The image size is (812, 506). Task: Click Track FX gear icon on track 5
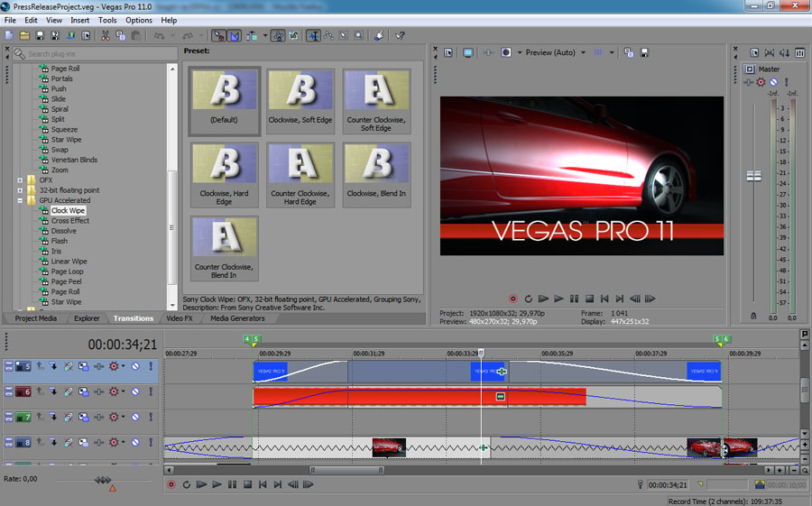pos(114,366)
